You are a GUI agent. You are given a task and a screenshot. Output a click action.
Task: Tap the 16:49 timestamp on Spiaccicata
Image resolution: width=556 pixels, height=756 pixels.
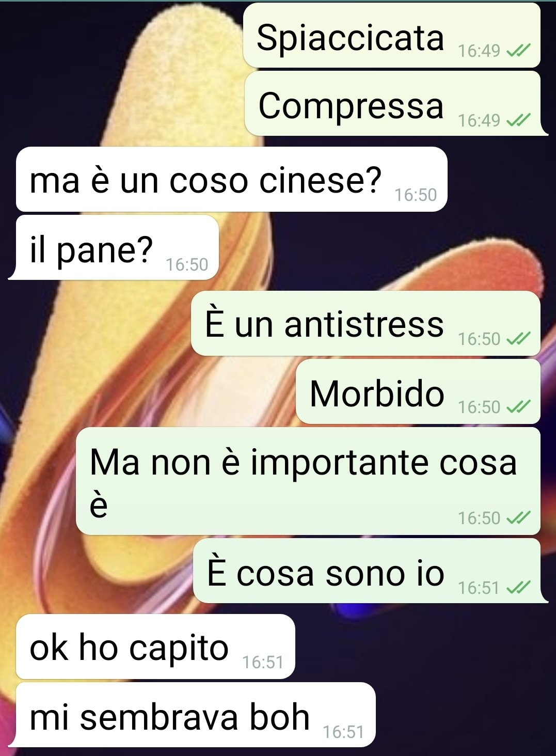point(479,51)
